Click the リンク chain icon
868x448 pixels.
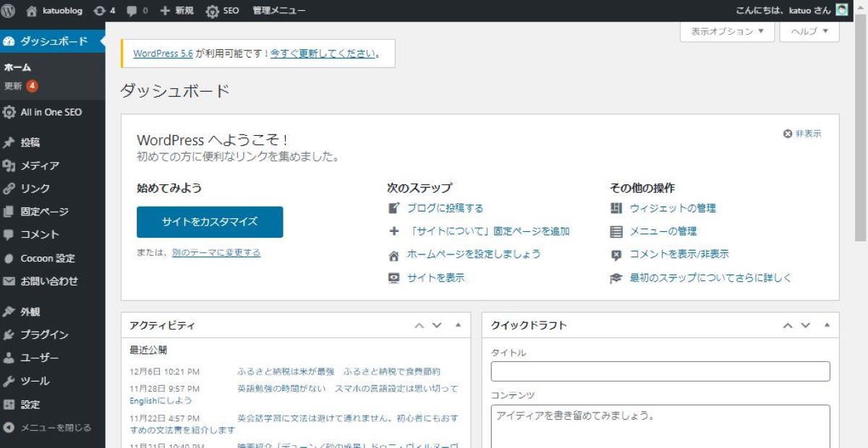[x=9, y=189]
